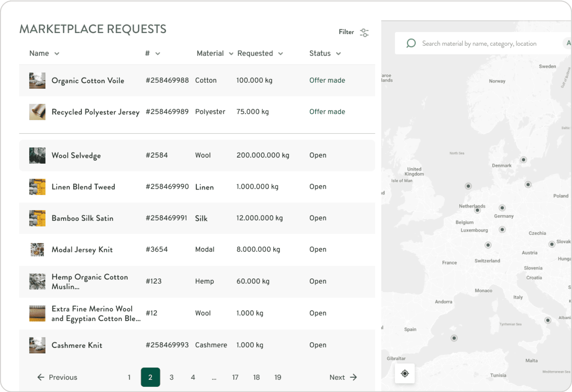Open Linen Blend Tweed thumbnail
Screen dimensions: 572x392
(x=37, y=187)
